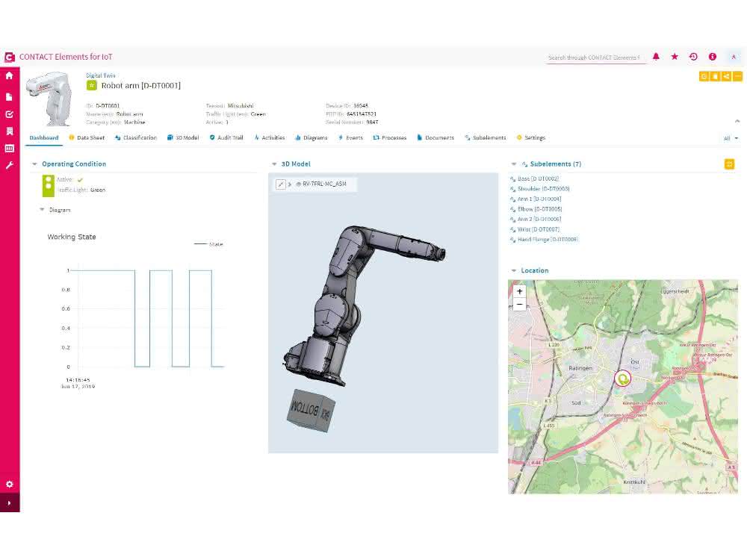
Task: Open the documents icon in left sidebar
Action: tap(9, 96)
